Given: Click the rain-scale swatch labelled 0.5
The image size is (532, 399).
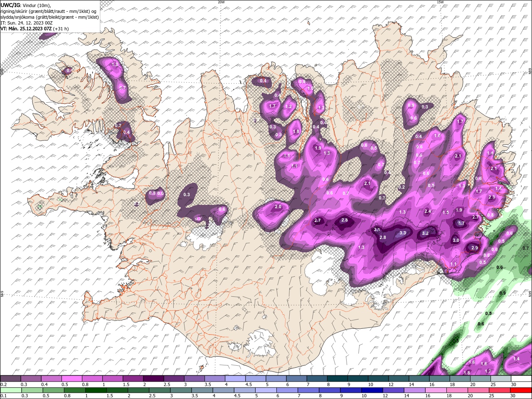Looking at the screenshot, I should click(x=53, y=390).
